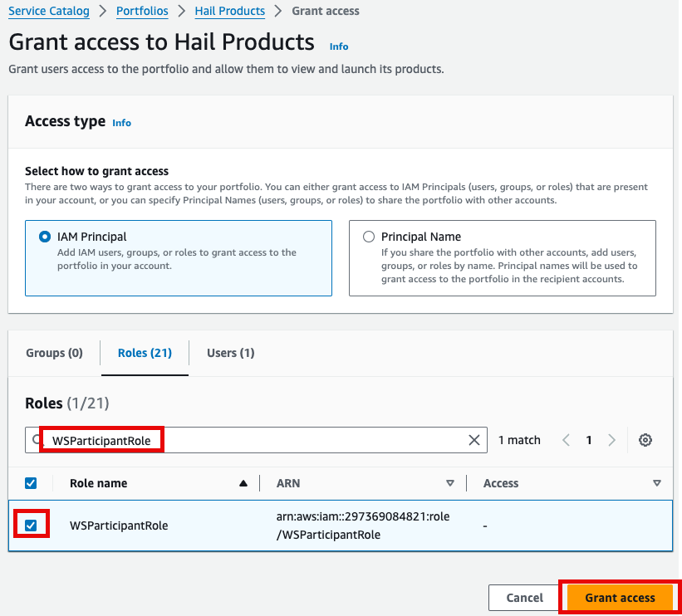
Task: Sort the Access column
Action: click(657, 483)
